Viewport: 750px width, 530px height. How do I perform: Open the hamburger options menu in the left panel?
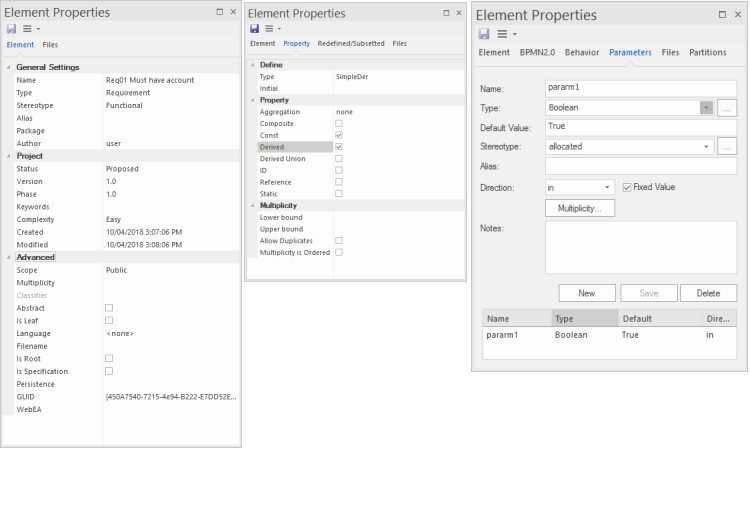point(27,29)
